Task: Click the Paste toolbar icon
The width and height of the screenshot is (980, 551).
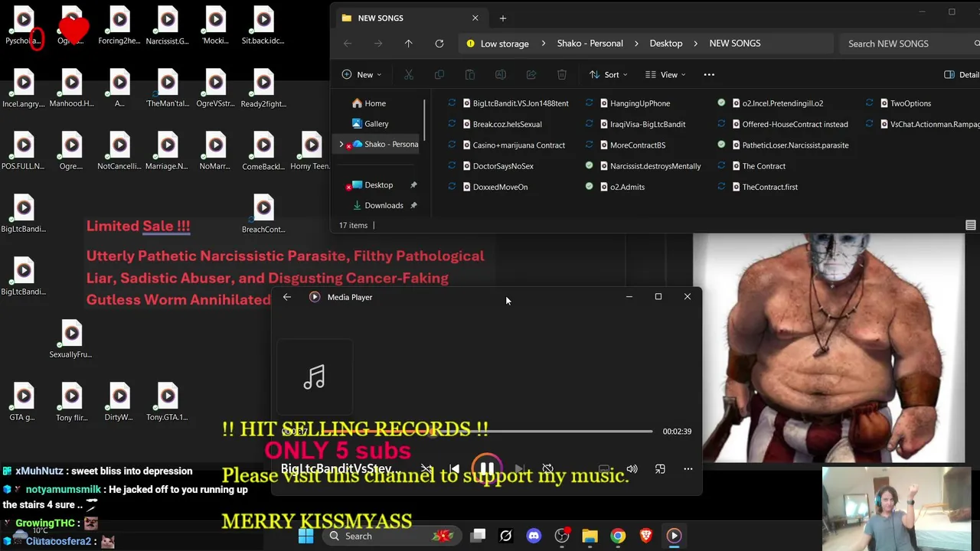Action: tap(469, 74)
